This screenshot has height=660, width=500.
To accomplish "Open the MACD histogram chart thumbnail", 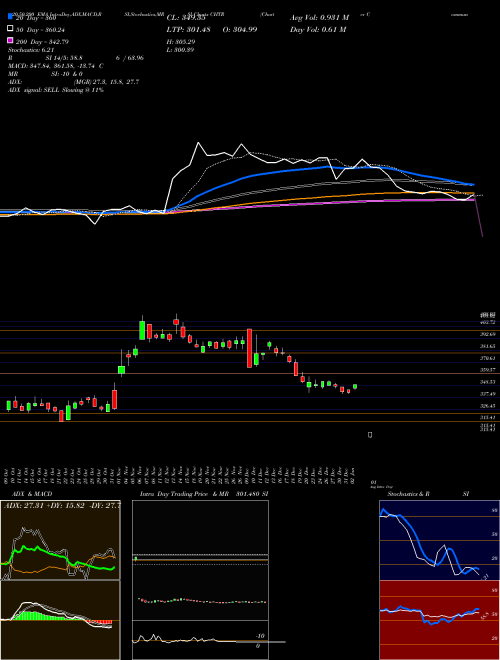I will coord(60,620).
